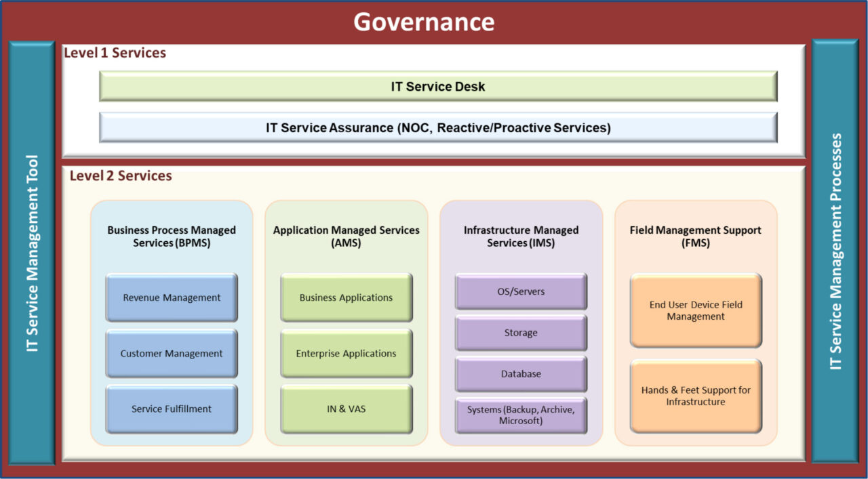Viewport: 868px width, 479px height.
Task: Click the Service Fulfillment box
Action: [x=171, y=409]
